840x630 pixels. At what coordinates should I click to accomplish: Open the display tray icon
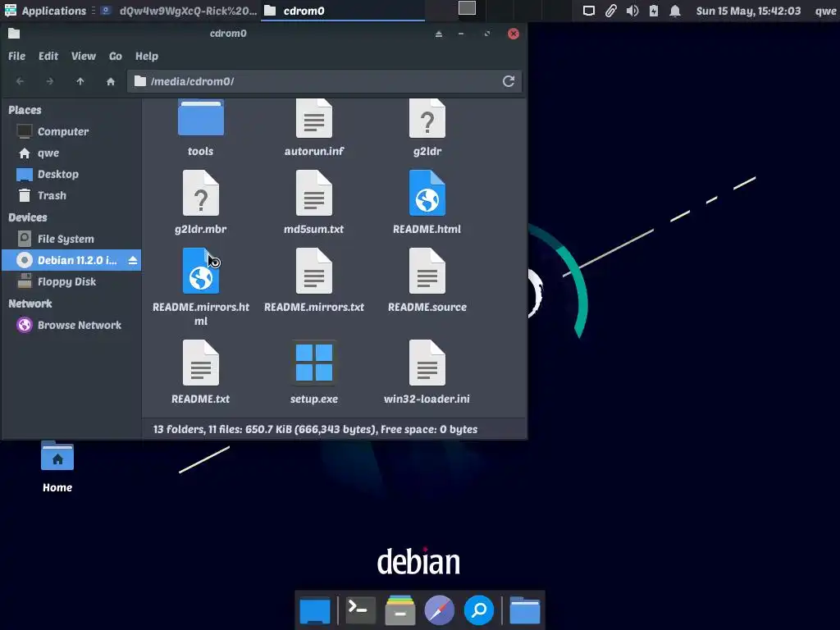coord(589,11)
